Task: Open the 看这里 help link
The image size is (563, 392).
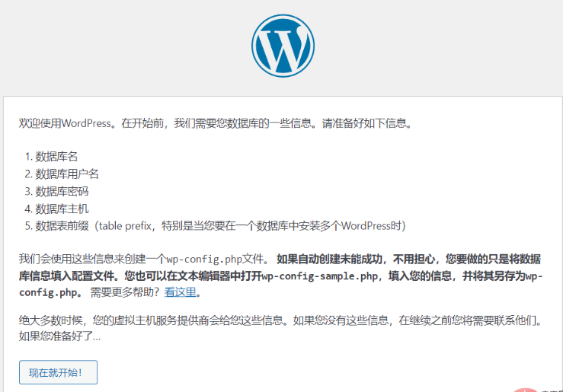Action: [181, 292]
